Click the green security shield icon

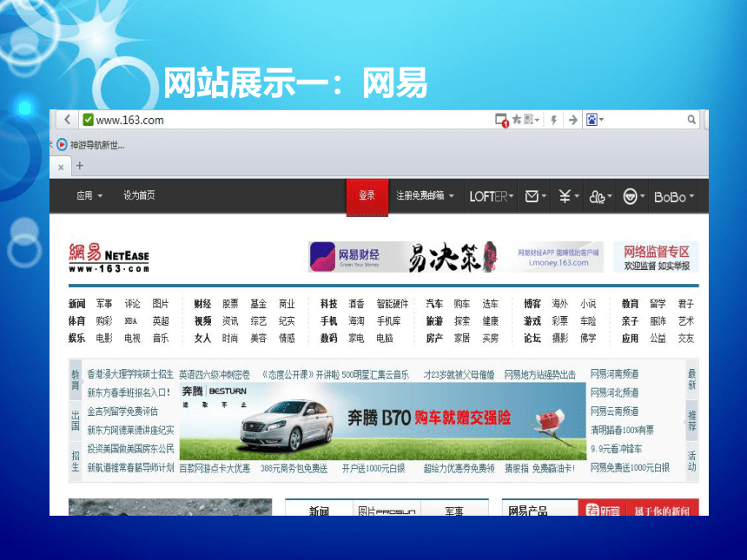tap(88, 120)
